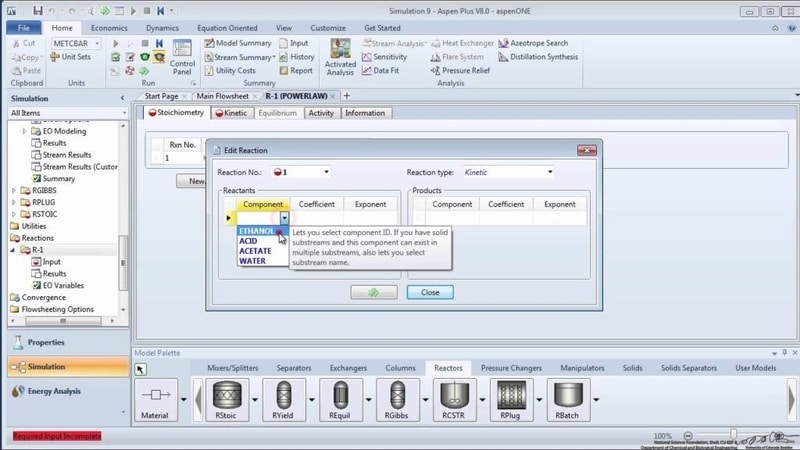Image resolution: width=800 pixels, height=450 pixels.
Task: Open RStoic model variants dropdown arrow
Action: (x=255, y=400)
